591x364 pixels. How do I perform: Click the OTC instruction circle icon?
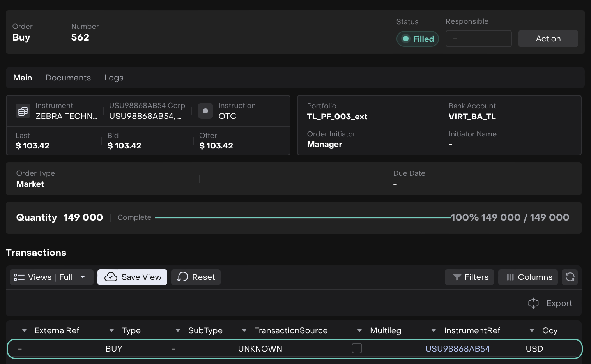(205, 111)
